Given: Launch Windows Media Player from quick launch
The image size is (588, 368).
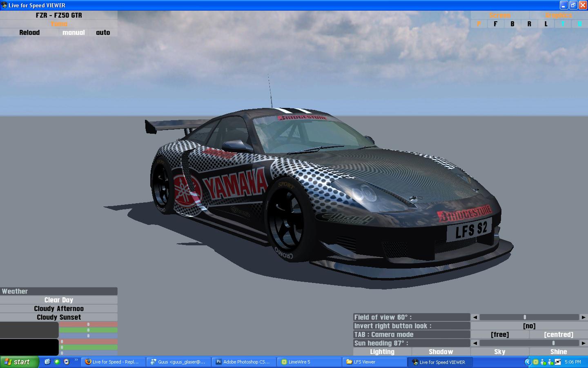Looking at the screenshot, I should 66,362.
